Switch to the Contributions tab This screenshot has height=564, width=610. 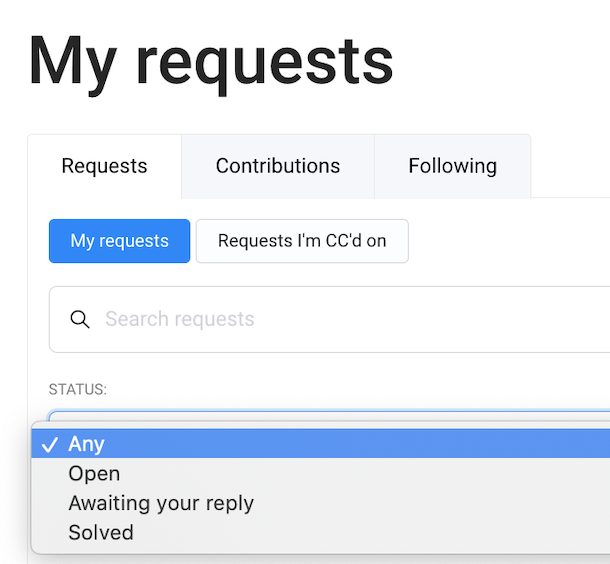(x=278, y=166)
